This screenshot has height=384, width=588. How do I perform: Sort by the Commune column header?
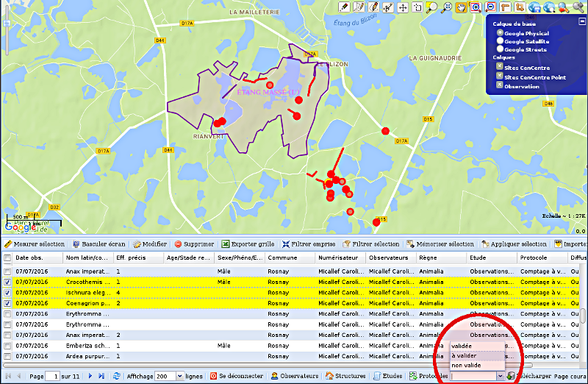[283, 258]
